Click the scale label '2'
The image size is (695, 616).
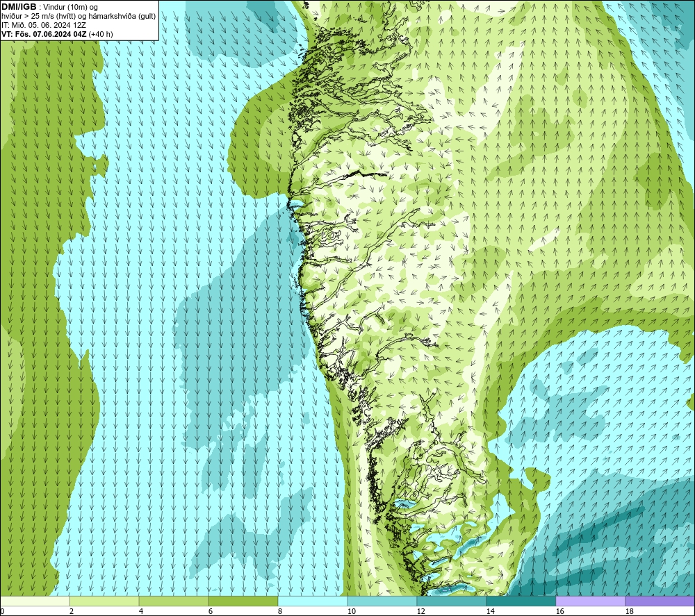click(x=72, y=612)
